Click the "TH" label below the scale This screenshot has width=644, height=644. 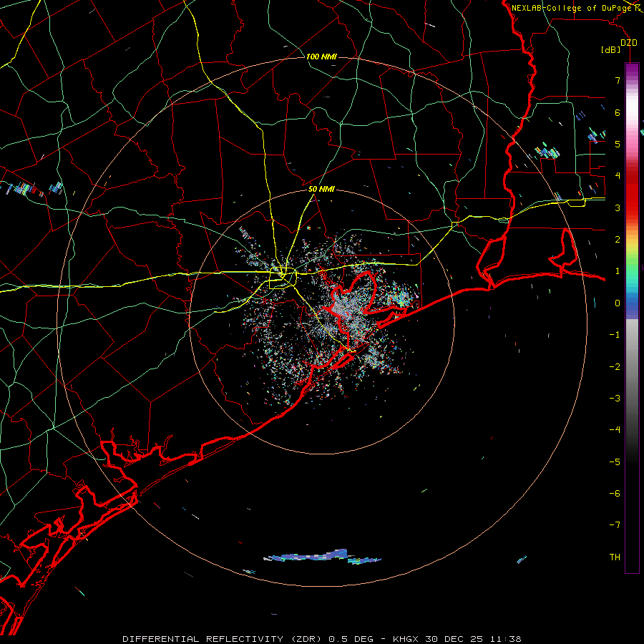coord(615,557)
